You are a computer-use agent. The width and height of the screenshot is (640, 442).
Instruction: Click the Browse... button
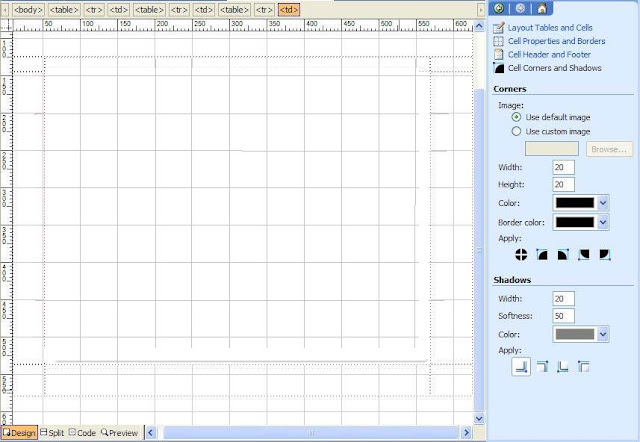point(609,149)
